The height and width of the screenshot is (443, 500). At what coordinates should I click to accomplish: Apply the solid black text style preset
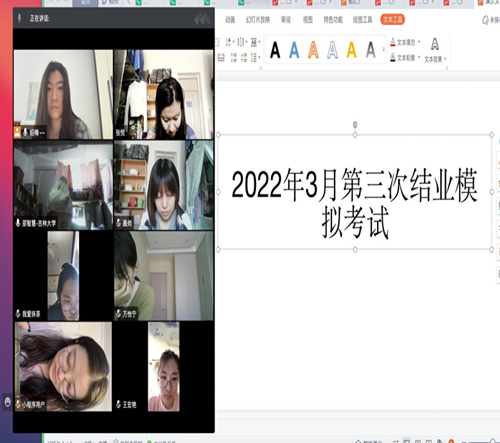[275, 50]
